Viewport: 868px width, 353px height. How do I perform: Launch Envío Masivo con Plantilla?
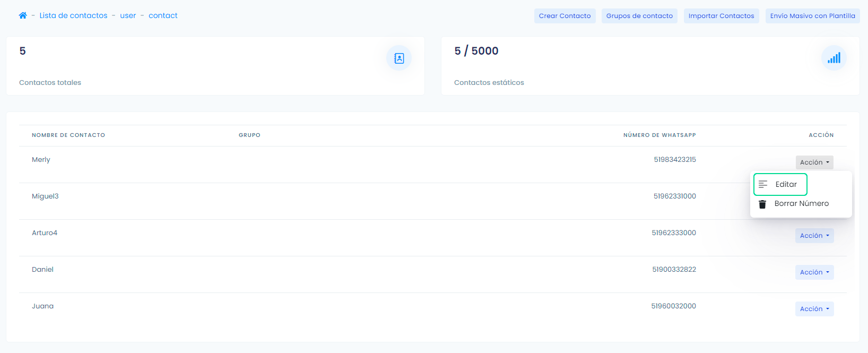pos(812,16)
